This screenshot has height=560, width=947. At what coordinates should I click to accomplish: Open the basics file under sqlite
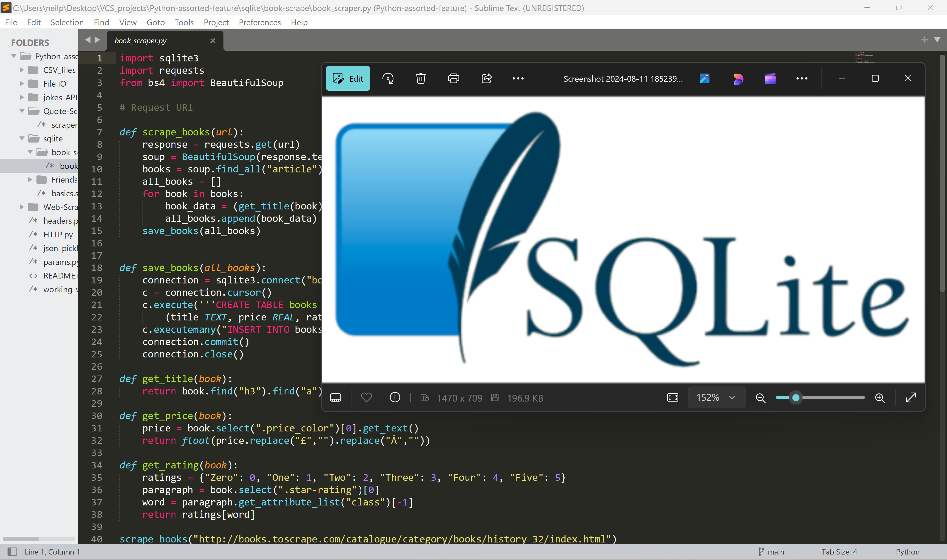pos(64,193)
